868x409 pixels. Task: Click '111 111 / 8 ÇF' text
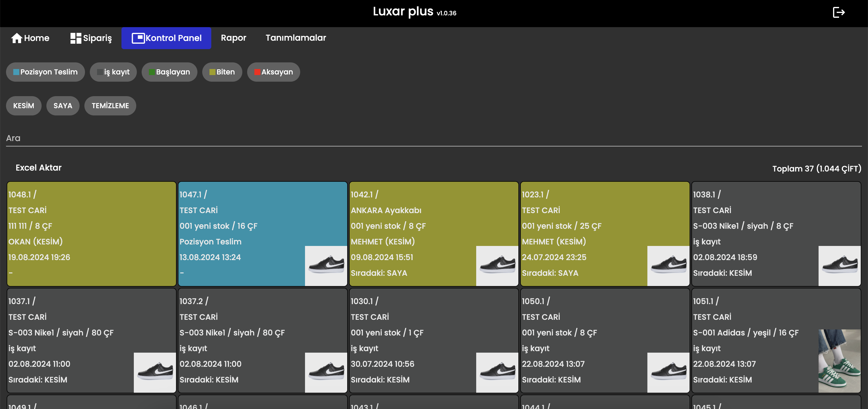coord(30,226)
